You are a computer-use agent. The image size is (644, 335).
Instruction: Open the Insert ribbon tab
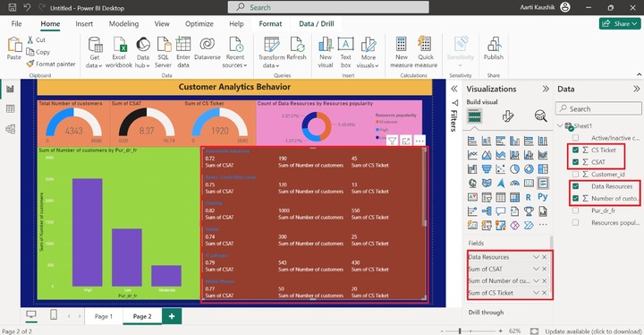[84, 24]
